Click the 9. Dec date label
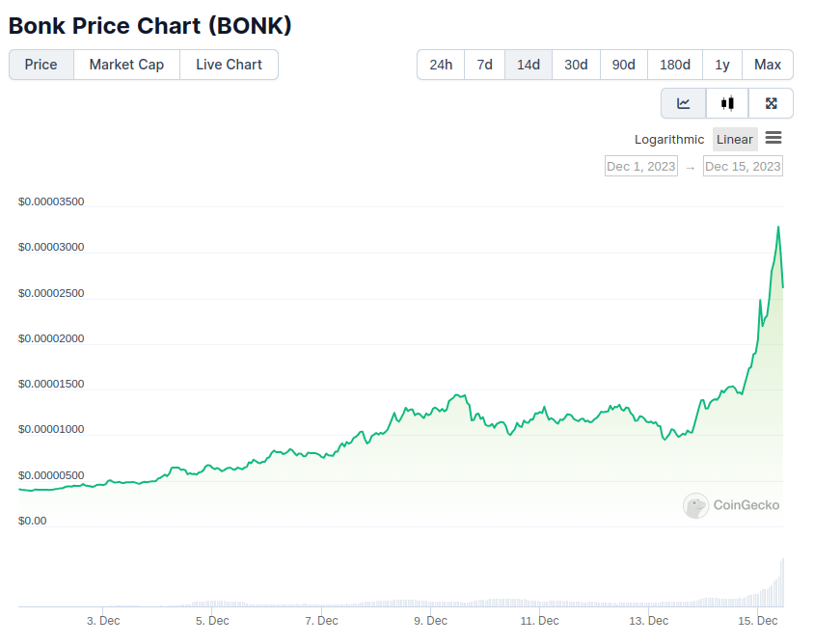 (430, 621)
